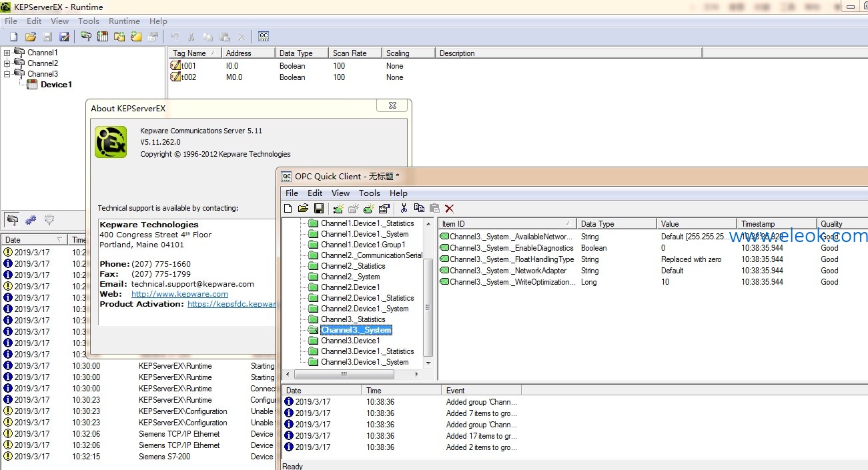Click Quality column header in Quick Client

[x=842, y=224]
